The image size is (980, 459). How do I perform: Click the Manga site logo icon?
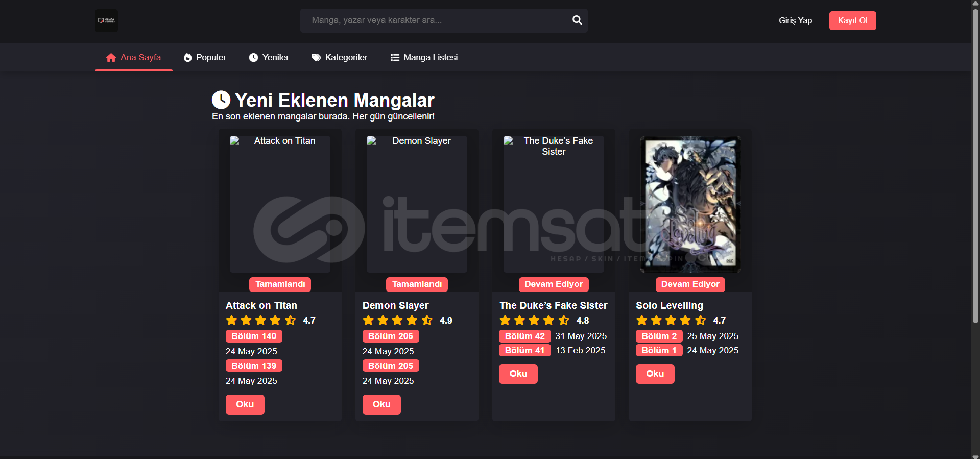[106, 20]
